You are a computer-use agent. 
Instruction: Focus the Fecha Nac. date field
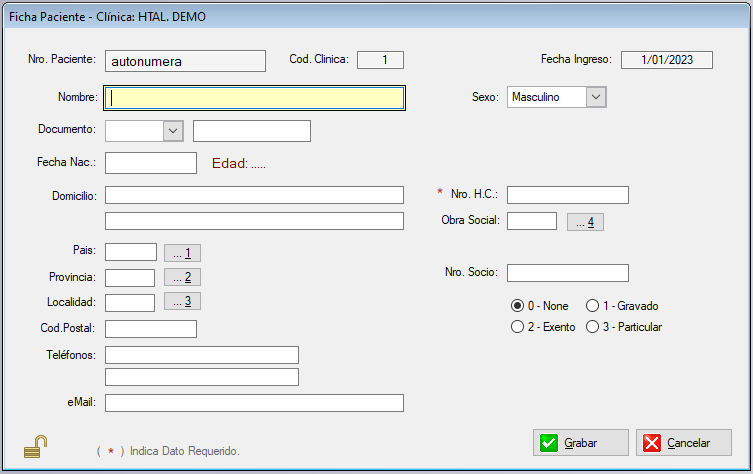coord(150,163)
